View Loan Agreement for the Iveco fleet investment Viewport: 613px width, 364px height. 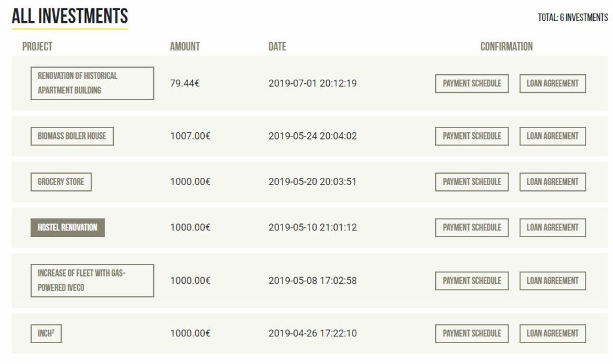click(553, 281)
